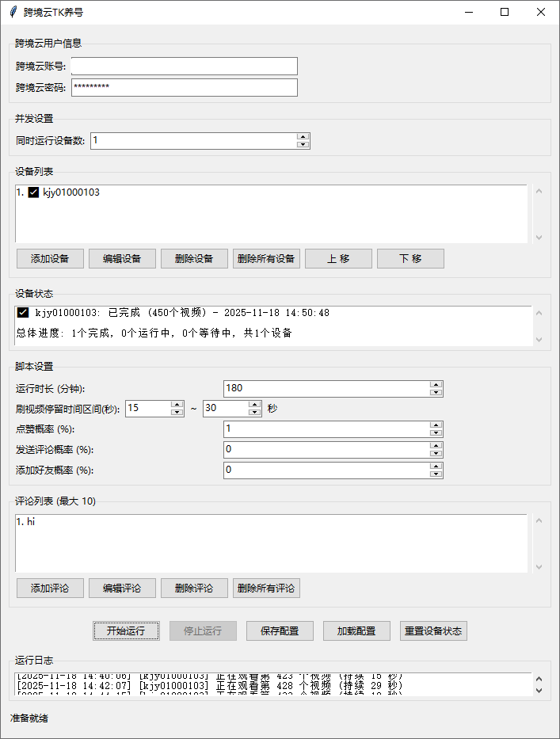This screenshot has height=739, width=560.
Task: Click the 删除设备 button
Action: pos(194,259)
